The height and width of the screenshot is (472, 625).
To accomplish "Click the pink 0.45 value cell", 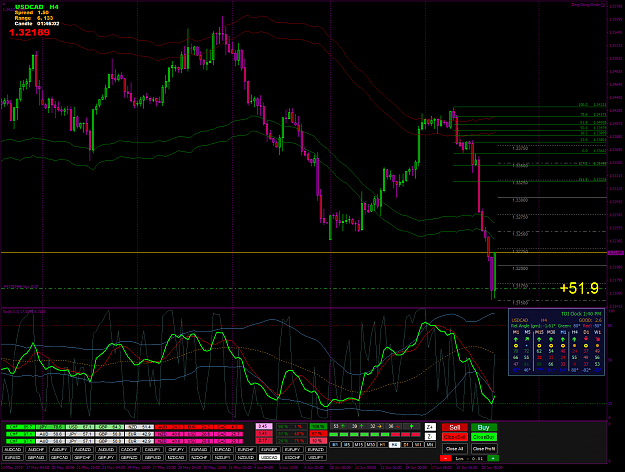I will (264, 426).
